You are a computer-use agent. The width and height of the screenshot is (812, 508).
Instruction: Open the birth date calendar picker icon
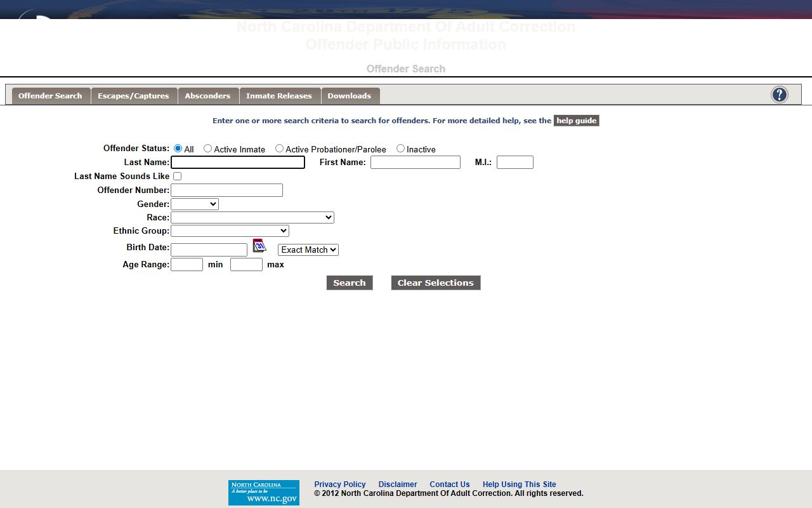tap(259, 246)
